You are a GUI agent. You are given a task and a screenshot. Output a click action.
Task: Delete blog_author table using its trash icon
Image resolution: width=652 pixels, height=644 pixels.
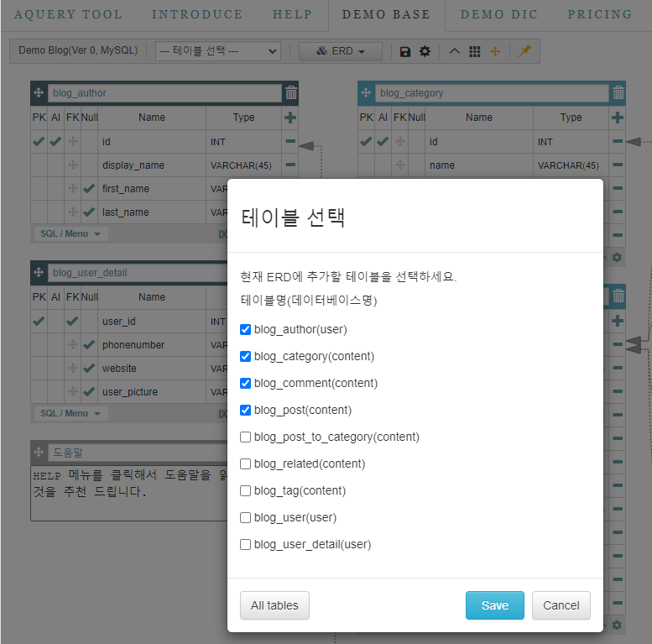tap(290, 93)
